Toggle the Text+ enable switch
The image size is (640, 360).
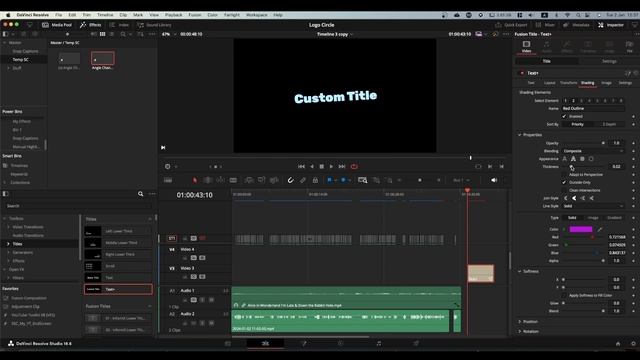[522, 73]
